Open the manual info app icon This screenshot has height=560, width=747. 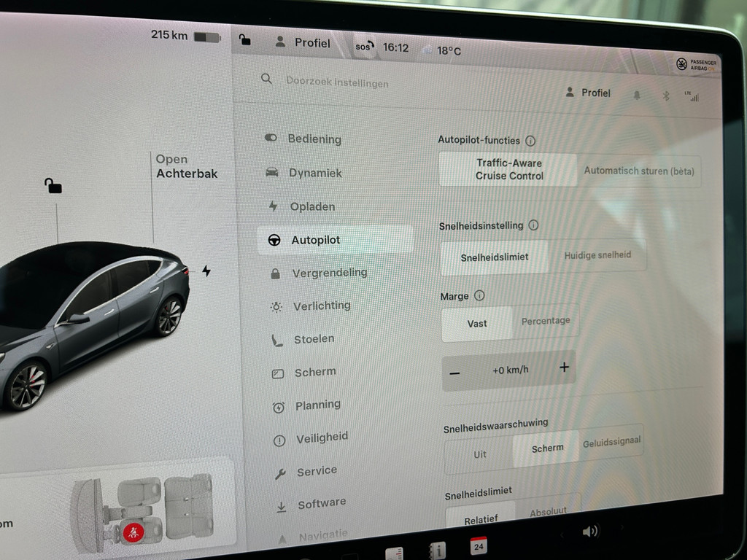[x=438, y=551]
